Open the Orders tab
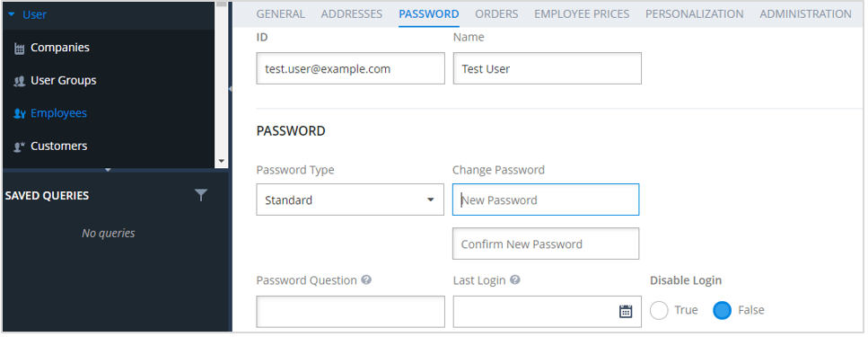868x337 pixels. 496,13
